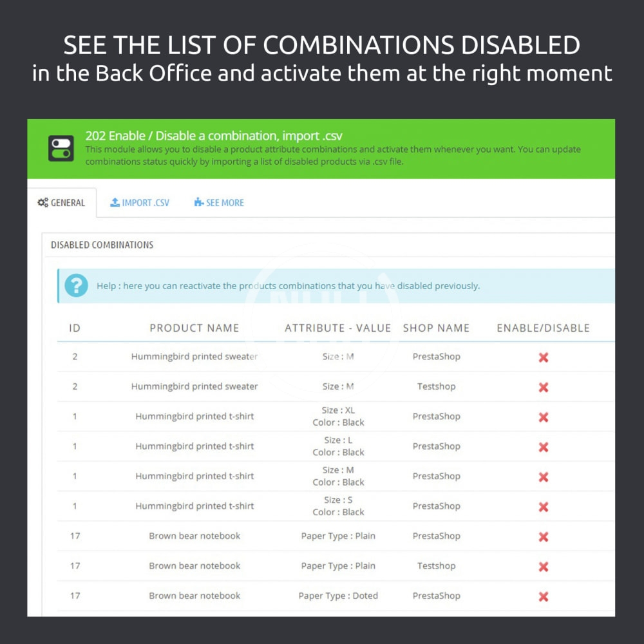Click the module toggle switch logo icon
Viewport: 644px width, 644px height.
pos(61,148)
